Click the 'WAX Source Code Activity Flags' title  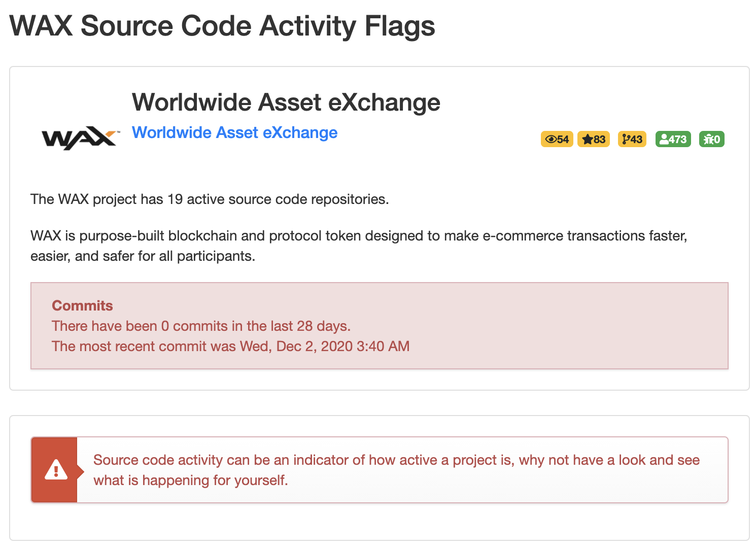click(222, 25)
